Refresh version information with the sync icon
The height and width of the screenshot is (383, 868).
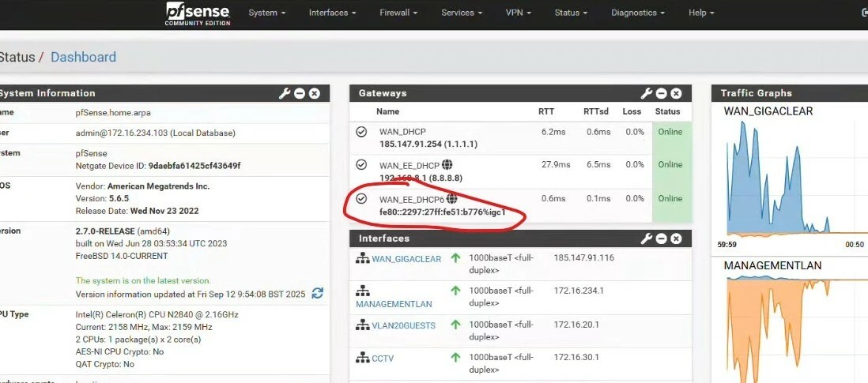coord(317,294)
